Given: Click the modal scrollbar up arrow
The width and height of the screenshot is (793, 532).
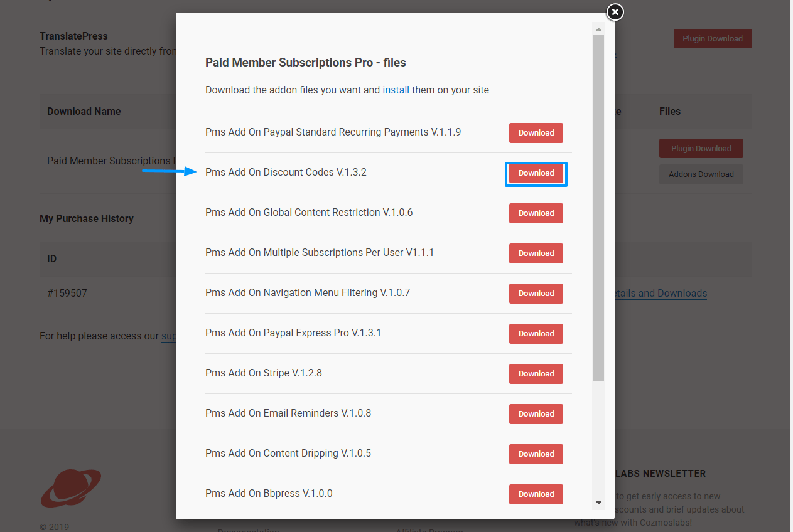Looking at the screenshot, I should pos(598,28).
